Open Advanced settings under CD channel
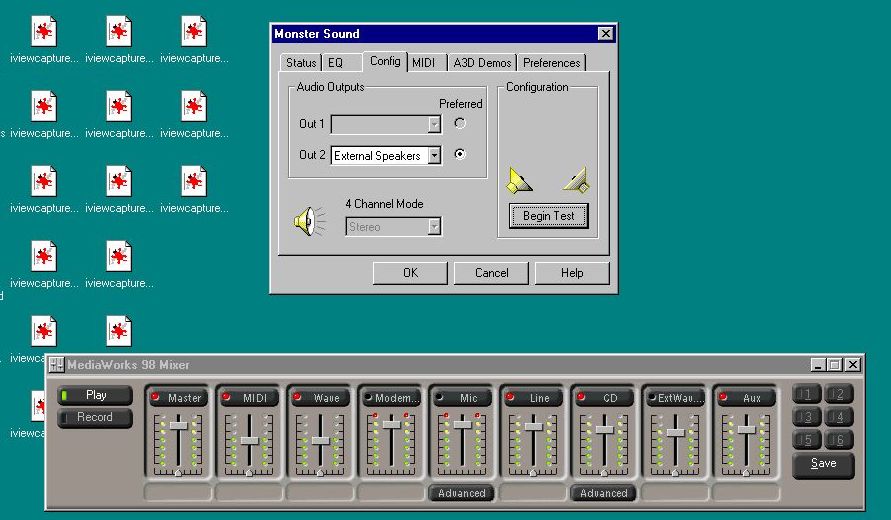The image size is (891, 520). [603, 493]
